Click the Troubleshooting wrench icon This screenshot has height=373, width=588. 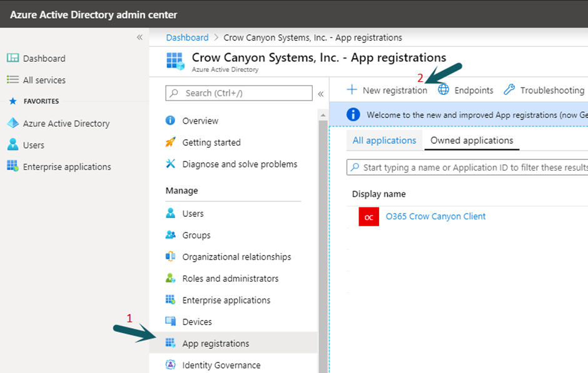pyautogui.click(x=509, y=90)
